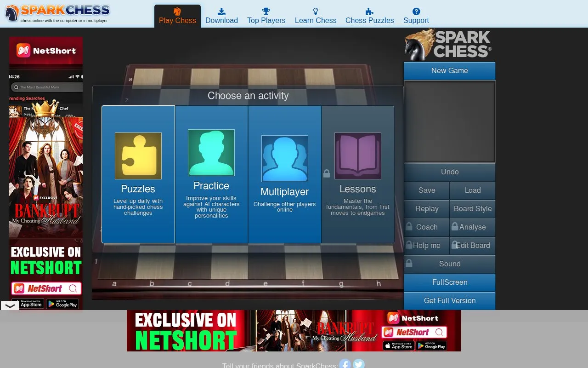This screenshot has width=588, height=368.
Task: Switch to FullScreen mode
Action: click(450, 282)
